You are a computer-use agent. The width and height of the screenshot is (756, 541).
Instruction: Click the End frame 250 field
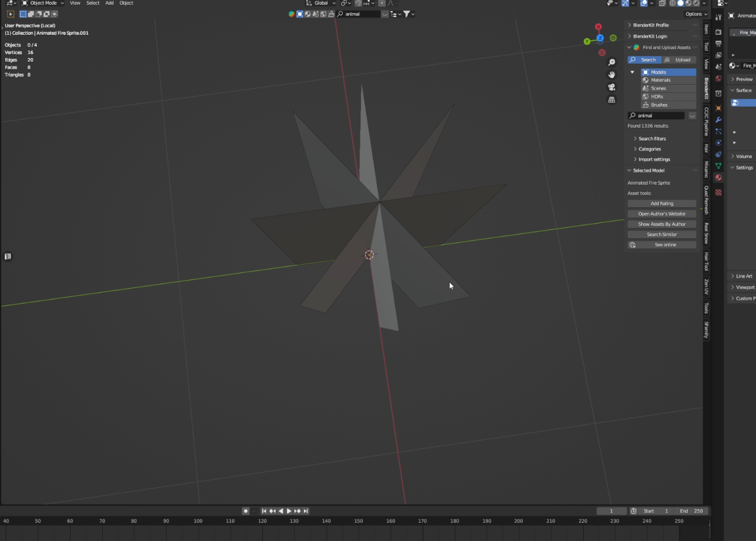tap(691, 511)
